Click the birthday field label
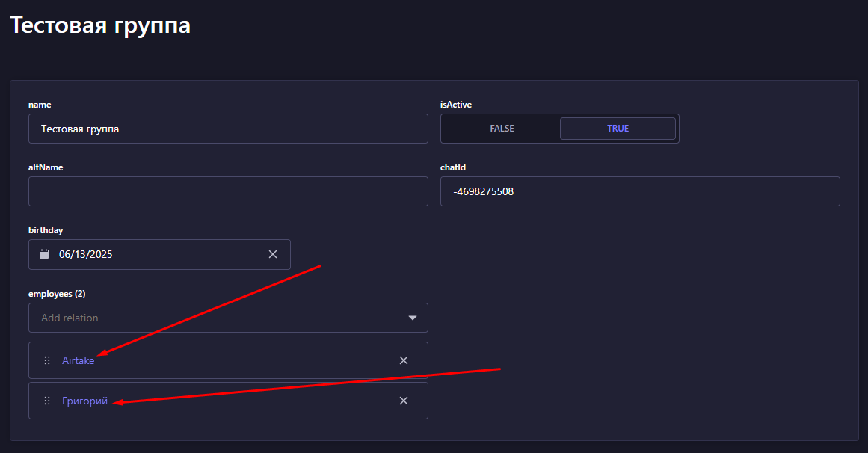 point(46,230)
